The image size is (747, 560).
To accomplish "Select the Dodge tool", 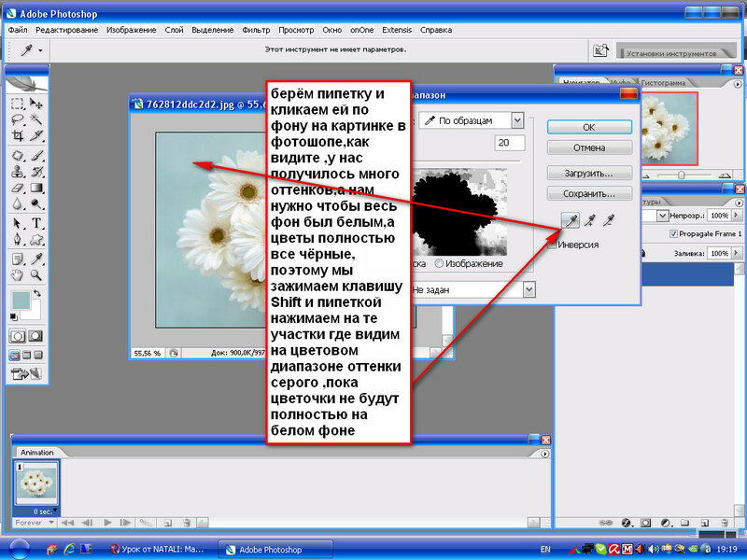I will click(36, 204).
